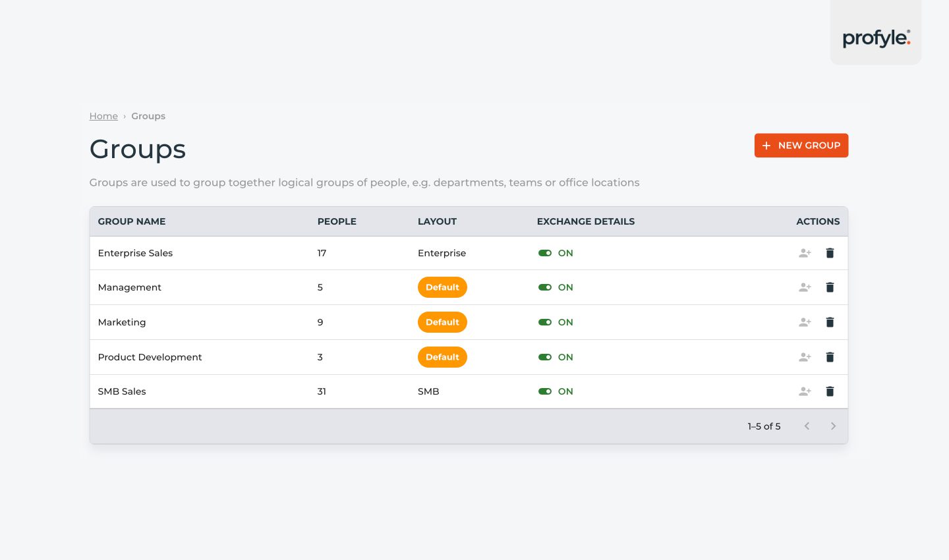Toggle exchange details for SMB Sales
The image size is (949, 560).
click(x=545, y=391)
